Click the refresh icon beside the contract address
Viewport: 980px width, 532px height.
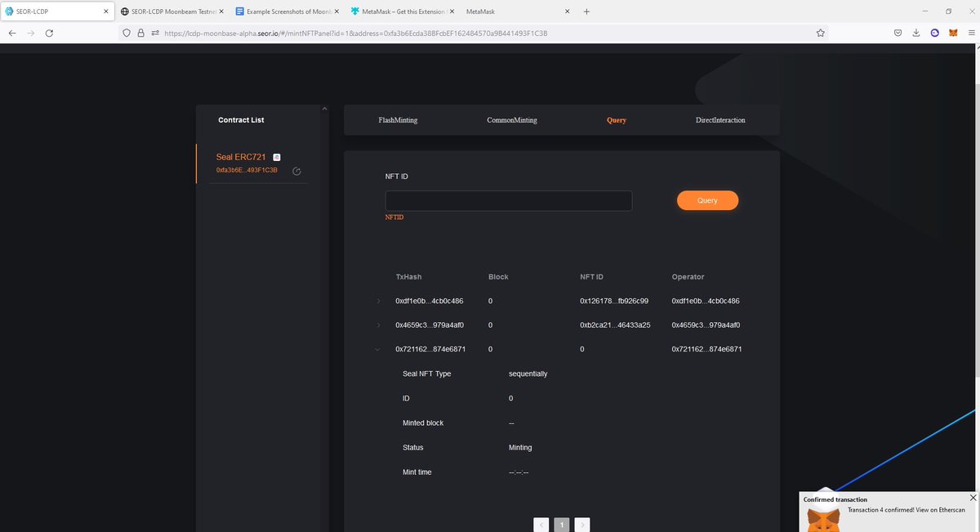click(x=296, y=172)
